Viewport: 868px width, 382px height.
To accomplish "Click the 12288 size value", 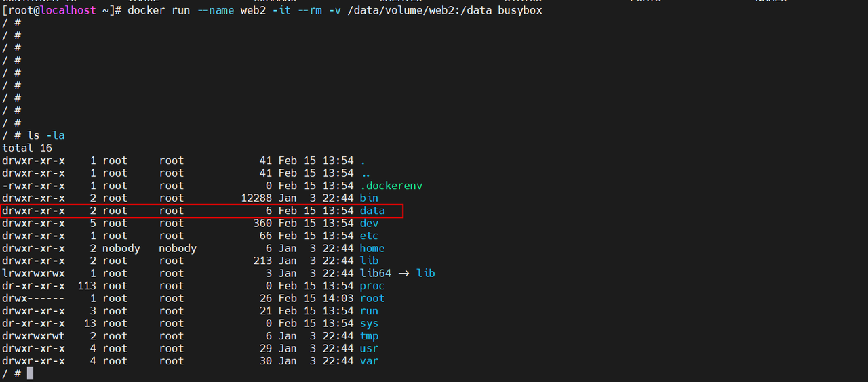I will [x=256, y=198].
